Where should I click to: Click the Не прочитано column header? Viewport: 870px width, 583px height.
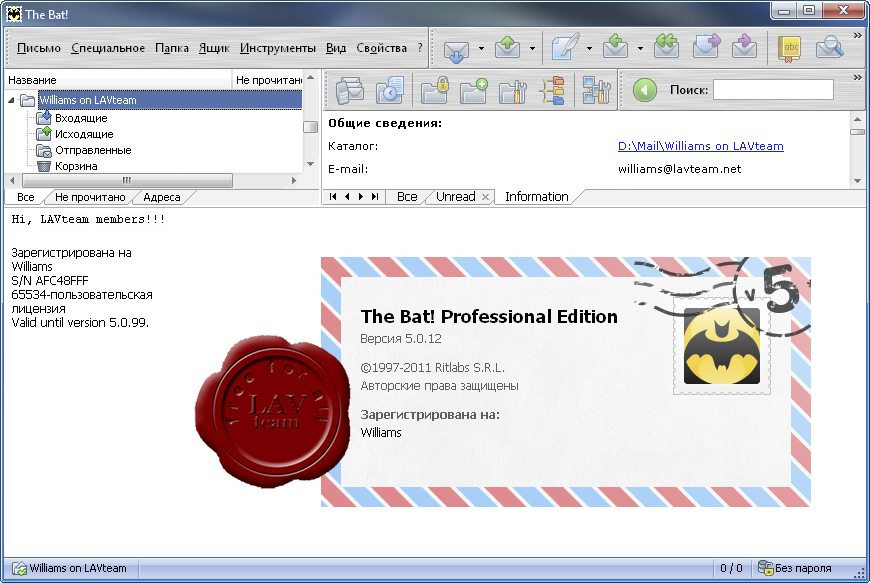tap(268, 80)
